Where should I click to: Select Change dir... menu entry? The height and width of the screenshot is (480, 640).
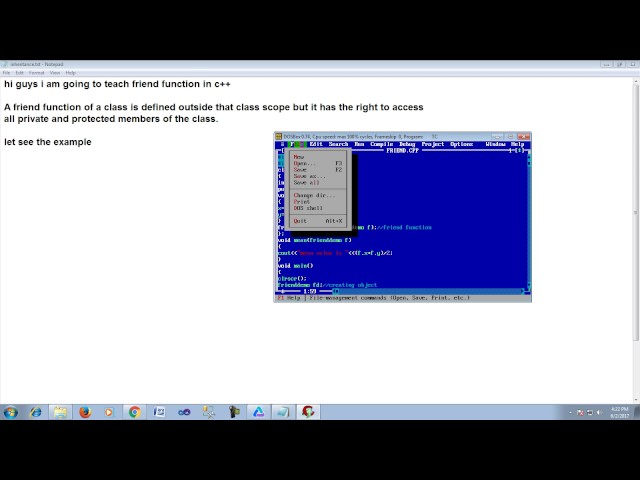click(x=318, y=195)
